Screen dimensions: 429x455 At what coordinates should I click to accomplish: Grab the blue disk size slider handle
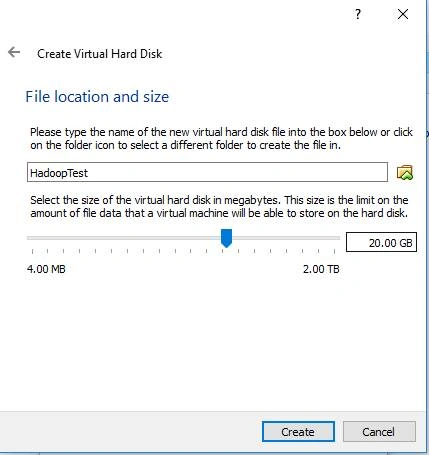tap(227, 238)
